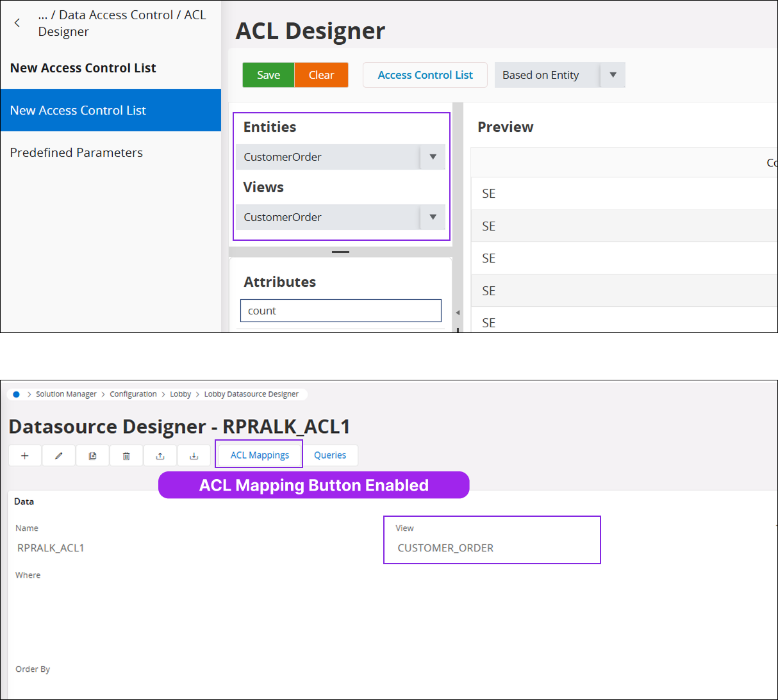Open the ACL Mappings button
The height and width of the screenshot is (700, 778).
click(x=260, y=455)
